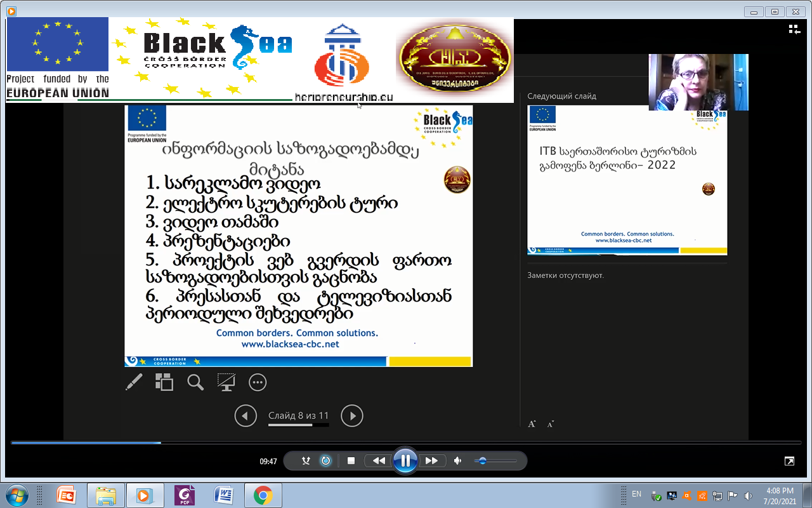812x508 pixels.
Task: Click the magnifier zoom-into-slide icon
Action: tap(195, 382)
